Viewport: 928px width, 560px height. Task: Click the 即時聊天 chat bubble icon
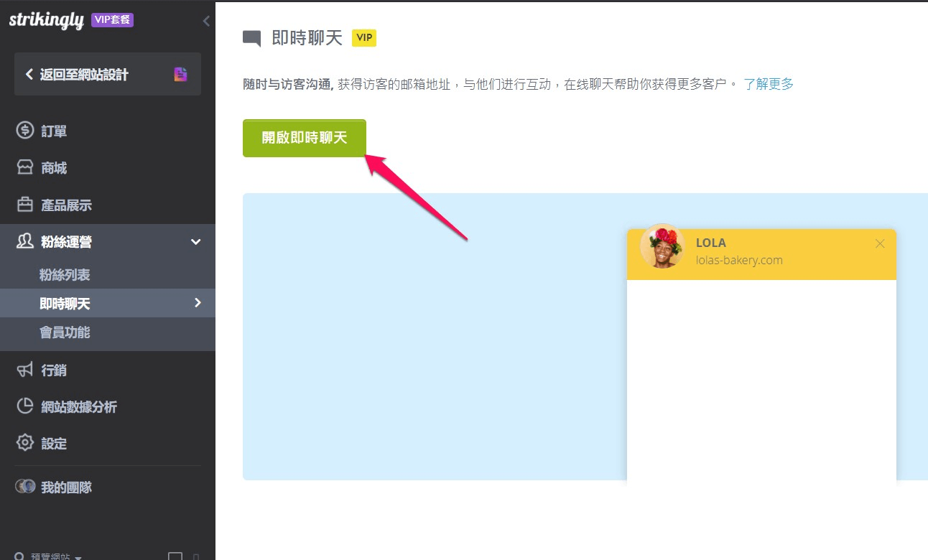point(251,37)
